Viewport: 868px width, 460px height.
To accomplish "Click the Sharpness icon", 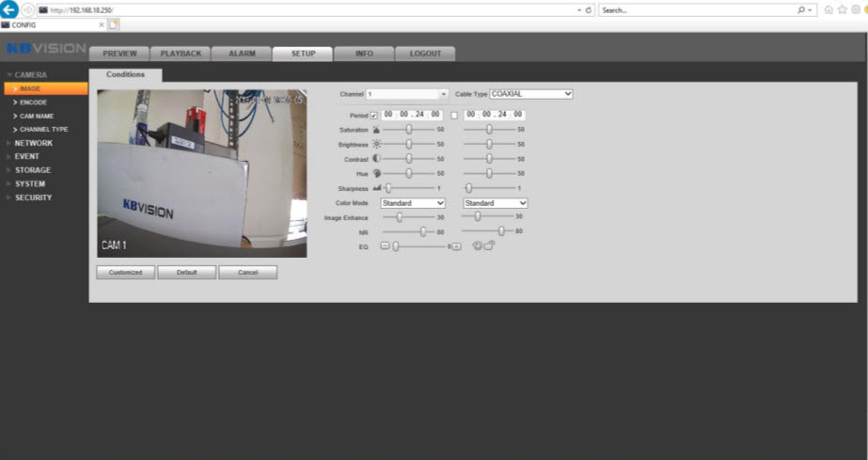I will point(377,188).
